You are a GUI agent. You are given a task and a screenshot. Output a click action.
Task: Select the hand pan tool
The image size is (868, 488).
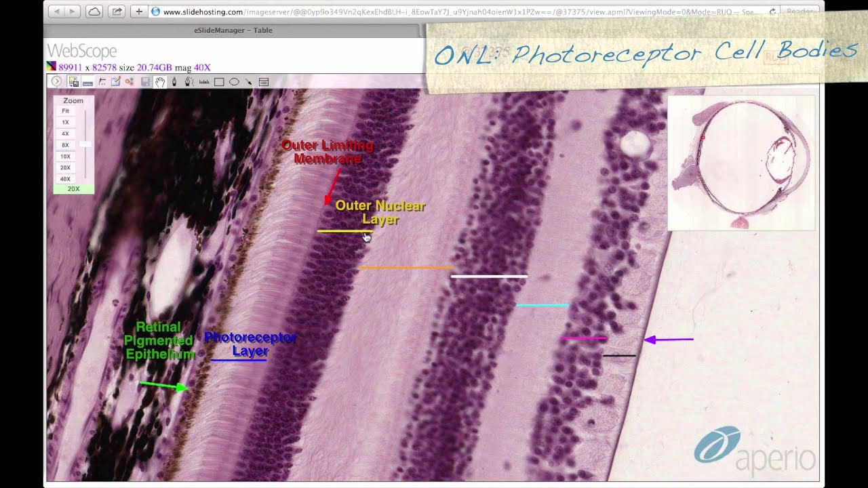pyautogui.click(x=160, y=82)
